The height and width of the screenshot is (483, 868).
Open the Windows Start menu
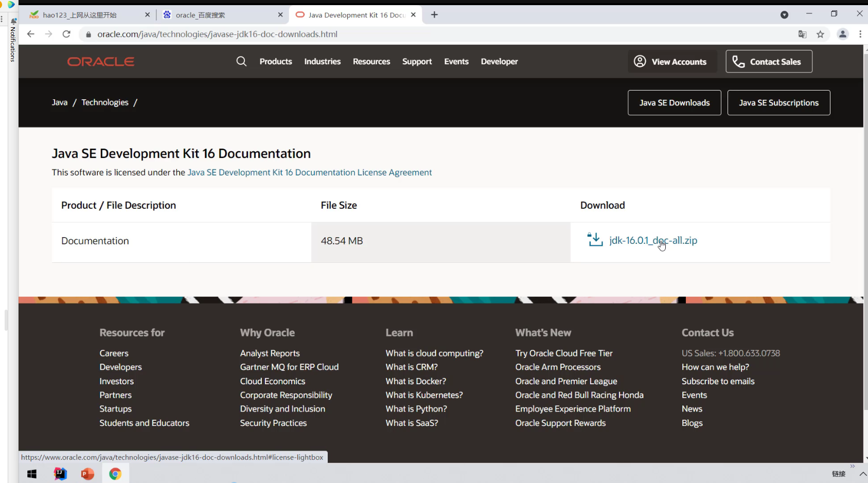(32, 474)
